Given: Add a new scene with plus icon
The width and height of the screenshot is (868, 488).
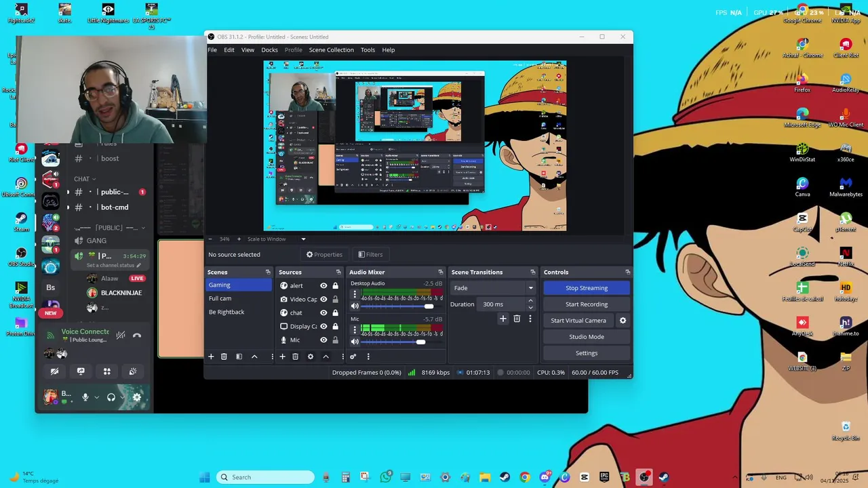Looking at the screenshot, I should tap(211, 357).
